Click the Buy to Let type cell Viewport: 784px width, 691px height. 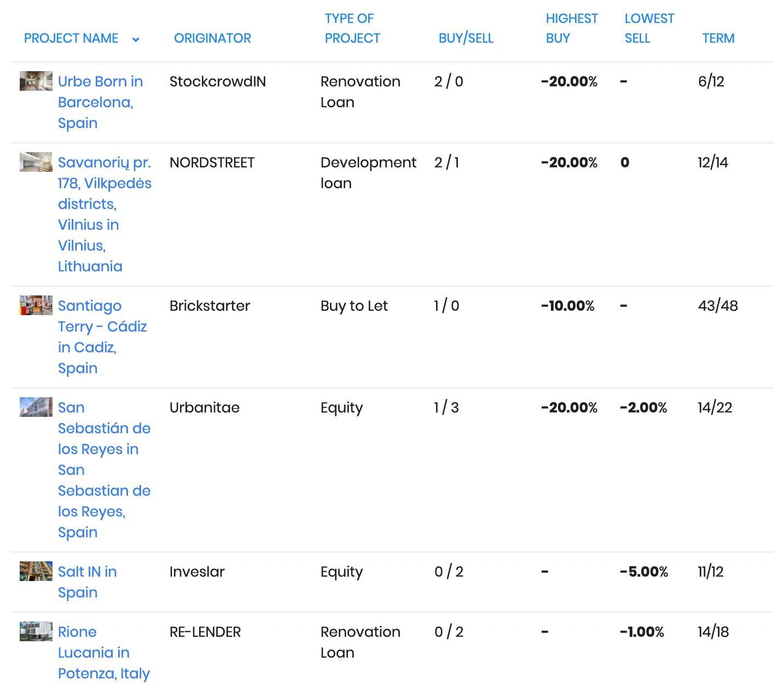pyautogui.click(x=354, y=306)
